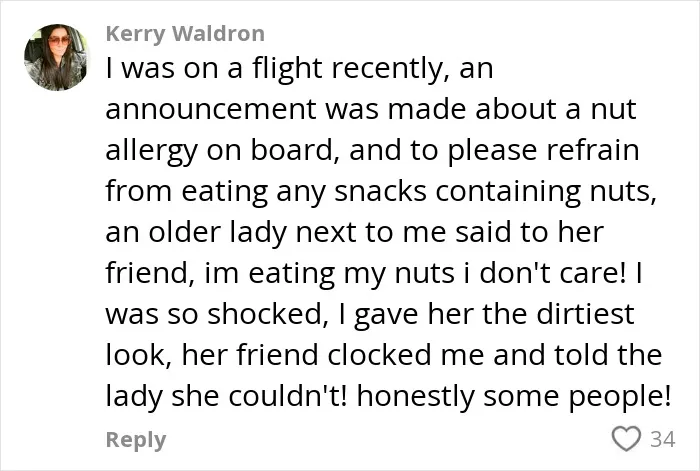
Task: Click the Kerry Waldron username
Action: click(185, 33)
